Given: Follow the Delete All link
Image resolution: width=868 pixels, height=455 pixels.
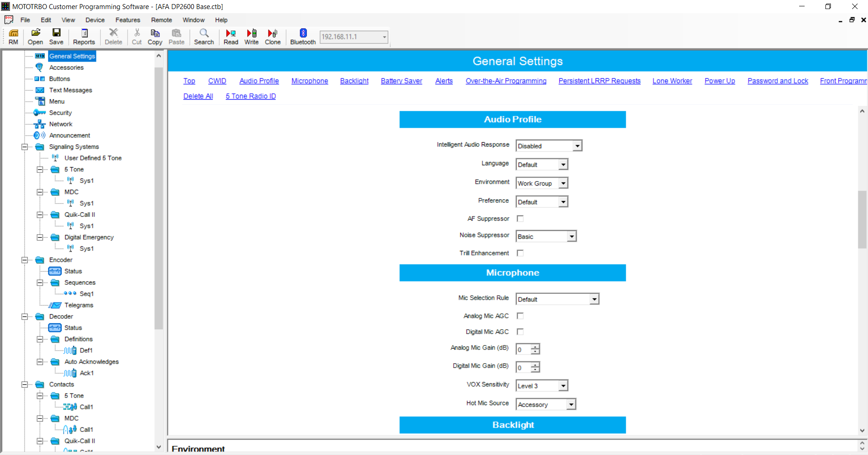Looking at the screenshot, I should [x=198, y=96].
